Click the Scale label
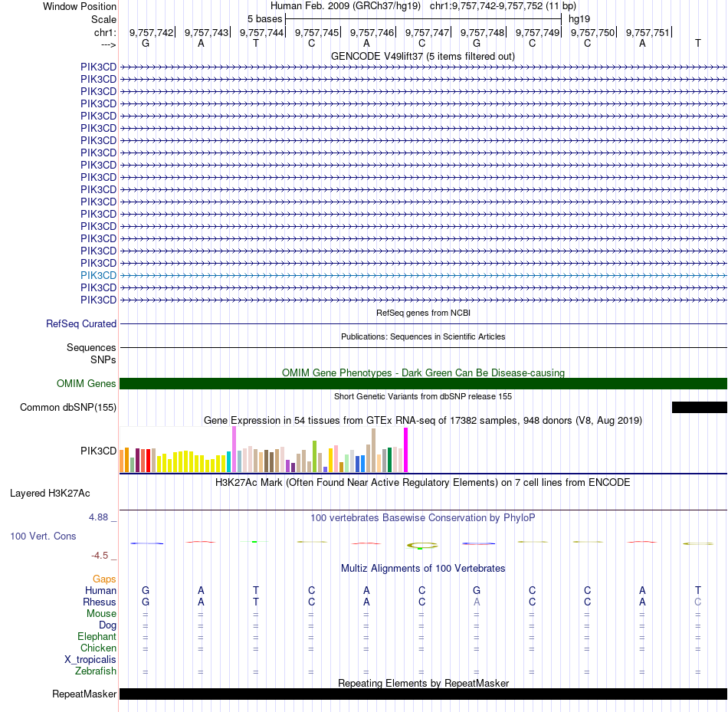728x712 pixels. 103,19
